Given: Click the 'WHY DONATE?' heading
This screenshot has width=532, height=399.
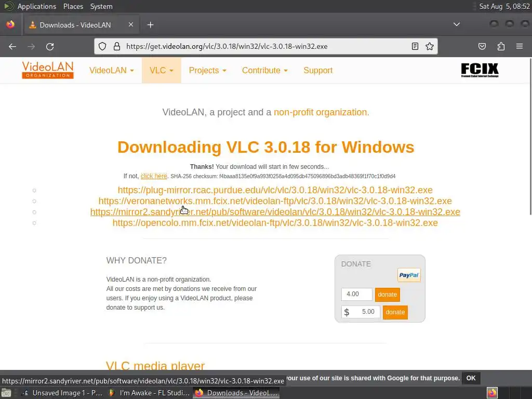Looking at the screenshot, I should tap(137, 261).
